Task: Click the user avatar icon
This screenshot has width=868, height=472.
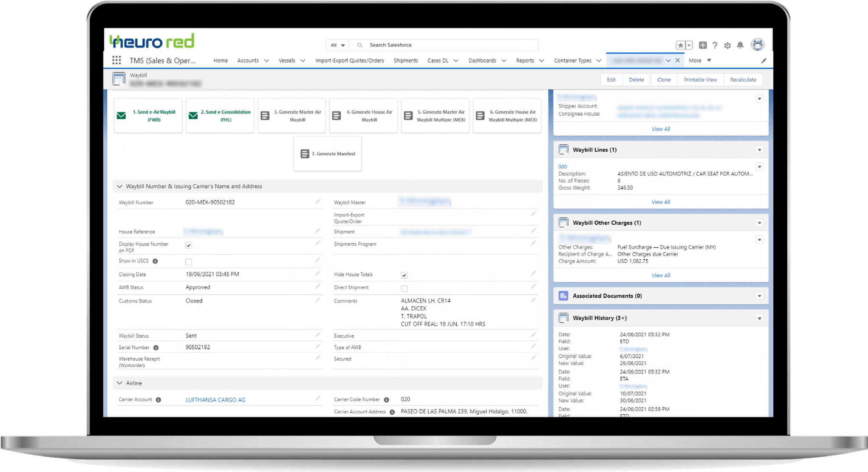Action: point(757,45)
